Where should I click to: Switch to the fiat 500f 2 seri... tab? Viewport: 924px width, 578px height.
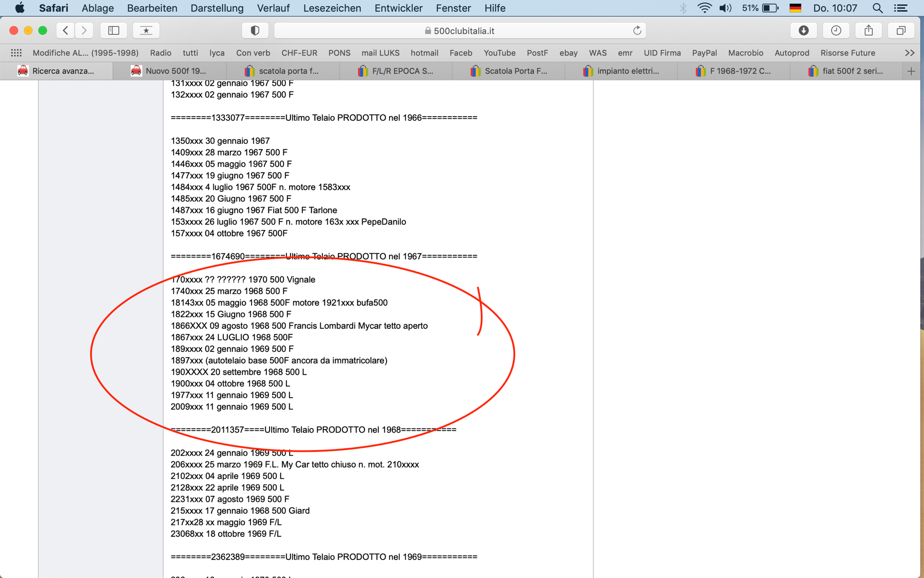[847, 71]
